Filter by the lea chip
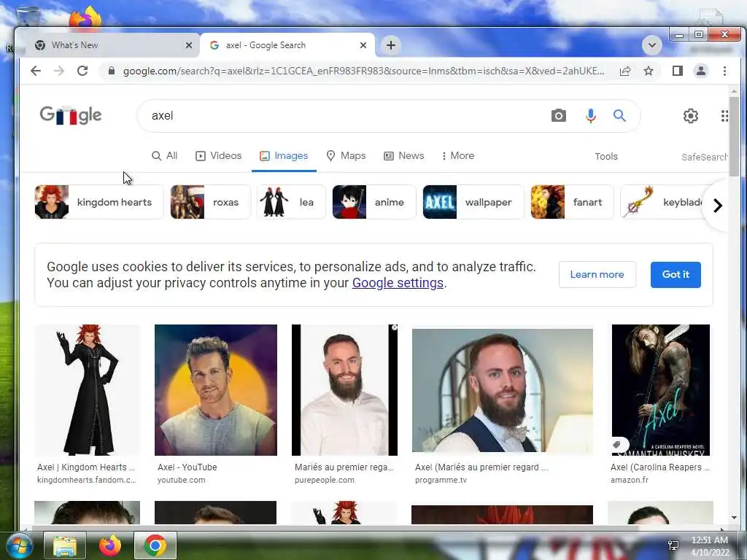Image resolution: width=747 pixels, height=560 pixels. (x=291, y=202)
